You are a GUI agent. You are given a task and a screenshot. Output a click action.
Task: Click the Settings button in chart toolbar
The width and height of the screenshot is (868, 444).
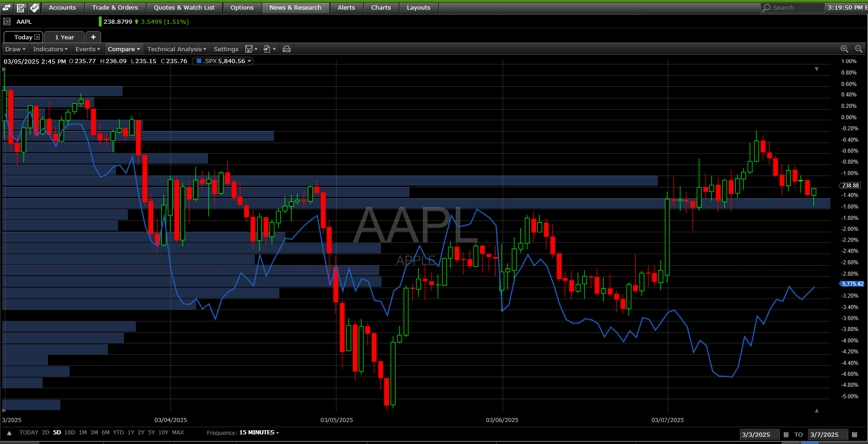click(226, 49)
